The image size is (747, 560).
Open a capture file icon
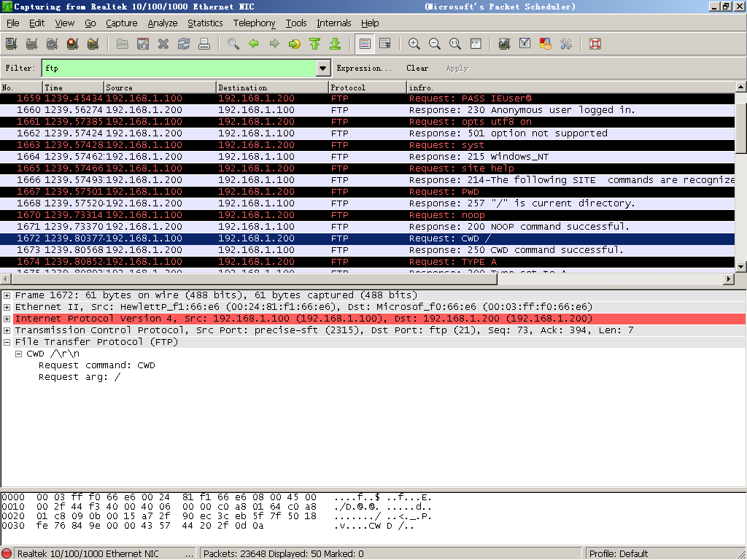pos(123,44)
